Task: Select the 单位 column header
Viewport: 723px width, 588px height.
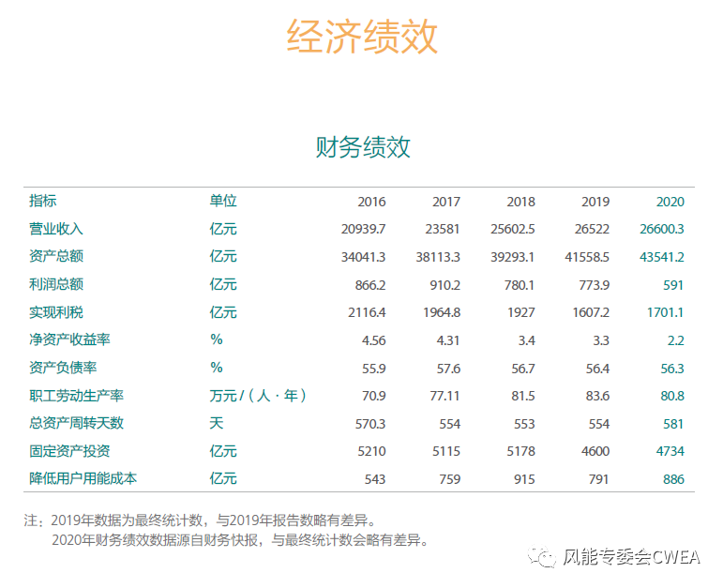Action: click(223, 201)
